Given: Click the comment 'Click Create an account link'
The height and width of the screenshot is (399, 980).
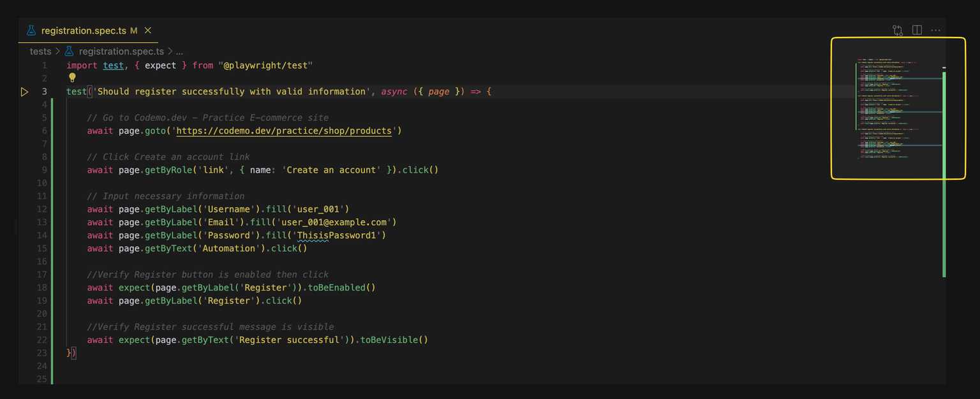Looking at the screenshot, I should 168,157.
